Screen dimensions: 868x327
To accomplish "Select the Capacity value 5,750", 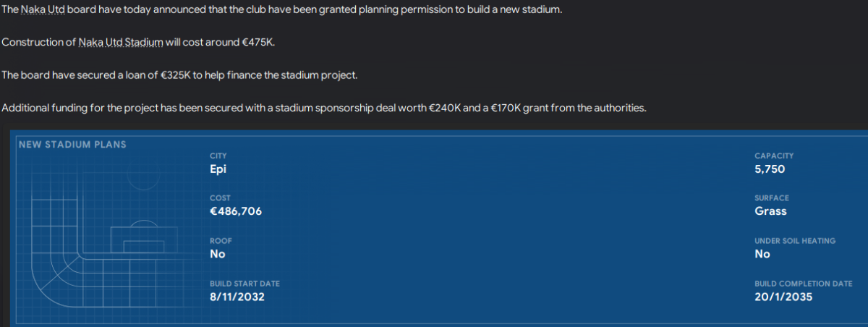I will 770,169.
